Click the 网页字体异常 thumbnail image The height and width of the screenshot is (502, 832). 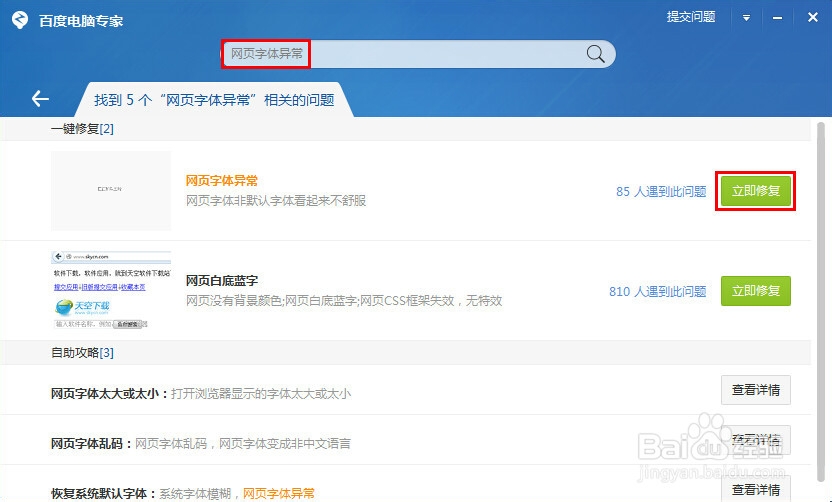pyautogui.click(x=111, y=191)
